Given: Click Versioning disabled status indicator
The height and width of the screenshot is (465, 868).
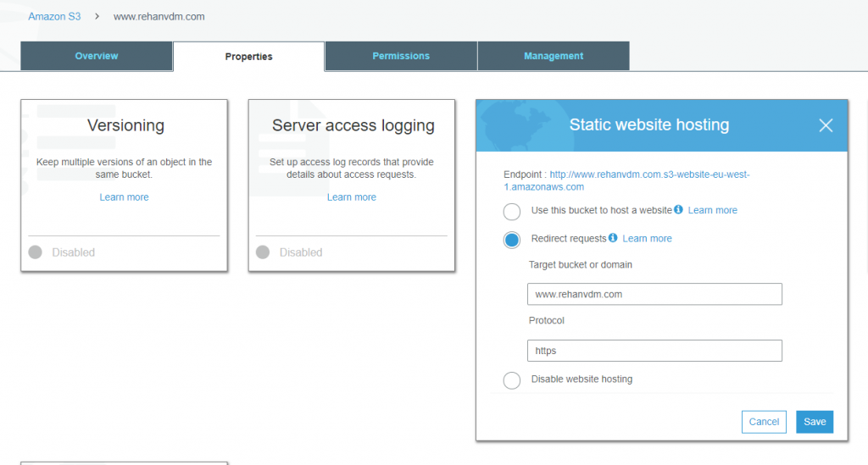Looking at the screenshot, I should tap(36, 252).
